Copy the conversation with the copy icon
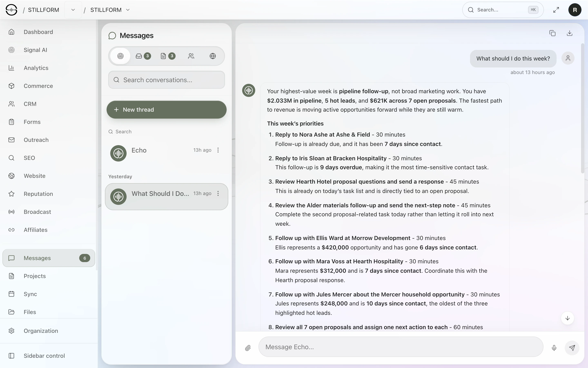Image resolution: width=588 pixels, height=368 pixels. (552, 33)
